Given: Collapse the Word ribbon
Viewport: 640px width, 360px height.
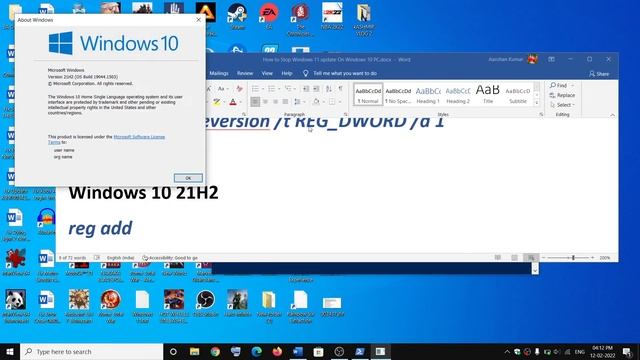Looking at the screenshot, I should point(612,115).
